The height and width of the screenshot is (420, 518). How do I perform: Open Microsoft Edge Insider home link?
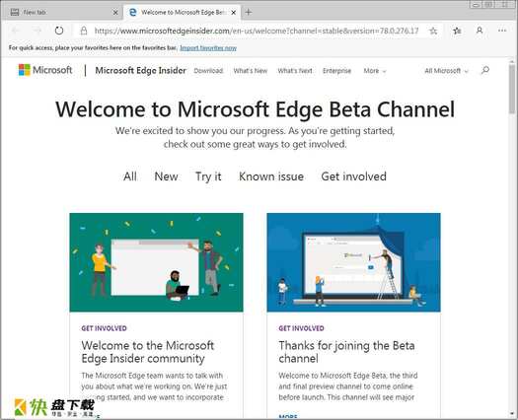[140, 70]
